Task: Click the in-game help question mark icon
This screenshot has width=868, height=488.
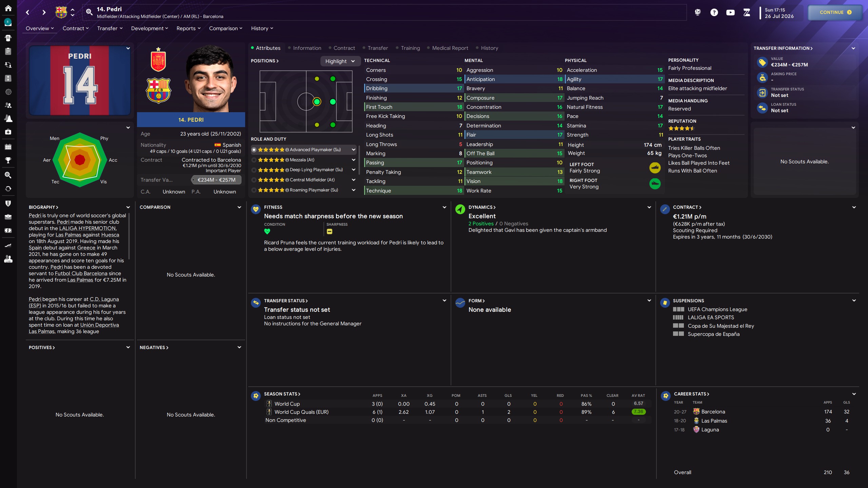Action: pos(714,13)
